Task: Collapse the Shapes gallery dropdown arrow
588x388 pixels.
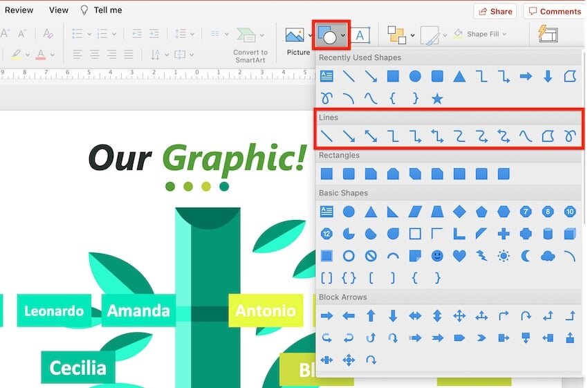Action: [343, 35]
